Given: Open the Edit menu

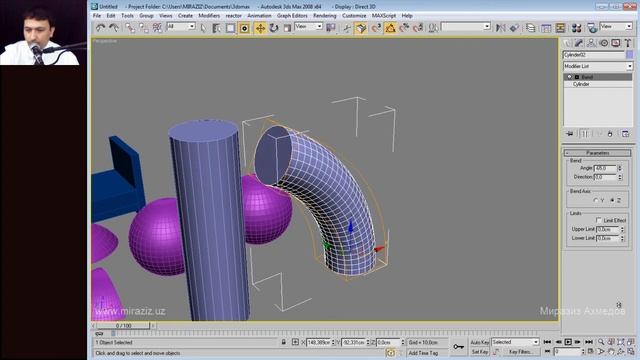Looking at the screenshot, I should [111, 16].
